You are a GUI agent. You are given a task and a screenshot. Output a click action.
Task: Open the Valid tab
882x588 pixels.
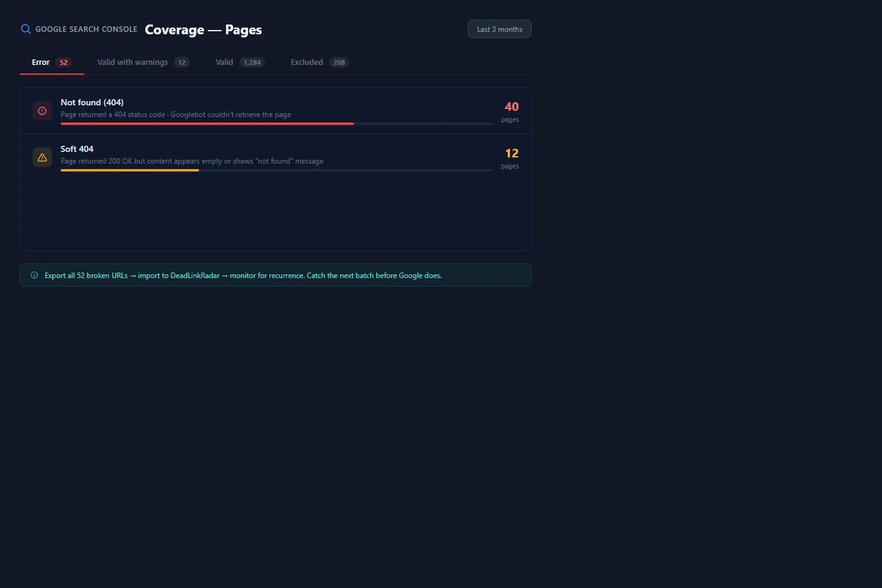point(224,62)
